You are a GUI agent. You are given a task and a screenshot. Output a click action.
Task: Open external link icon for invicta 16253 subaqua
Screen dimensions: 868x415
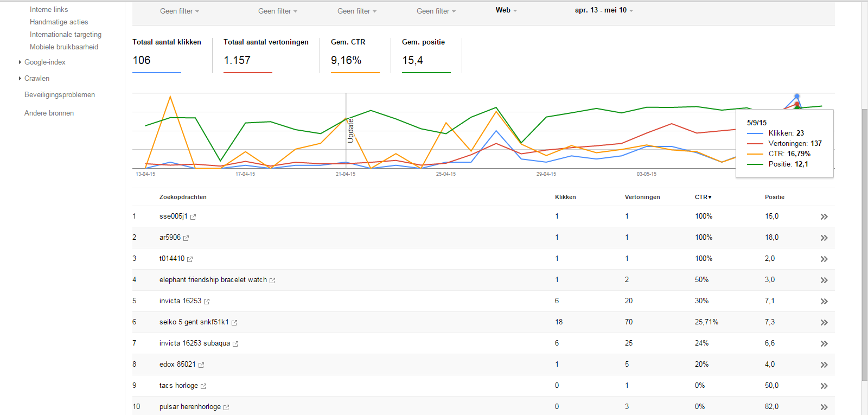235,344
